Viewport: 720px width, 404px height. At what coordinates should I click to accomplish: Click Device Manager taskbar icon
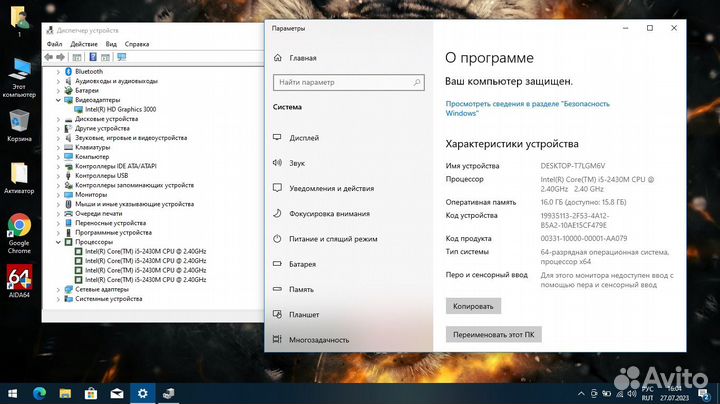(169, 393)
